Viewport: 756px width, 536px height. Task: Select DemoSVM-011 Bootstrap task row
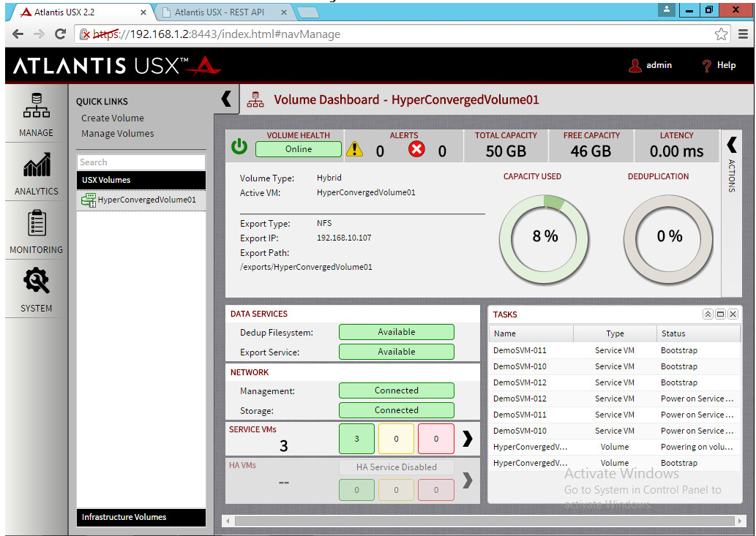click(x=615, y=350)
